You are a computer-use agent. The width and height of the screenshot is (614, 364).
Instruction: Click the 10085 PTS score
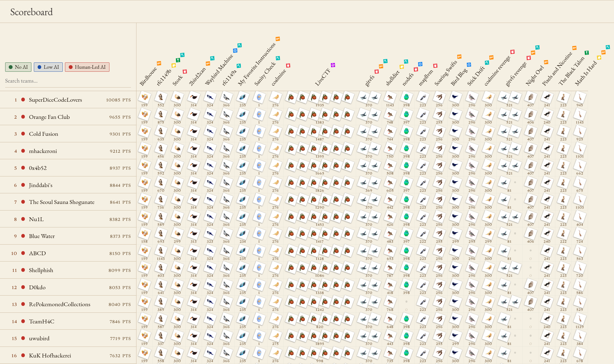click(x=118, y=100)
